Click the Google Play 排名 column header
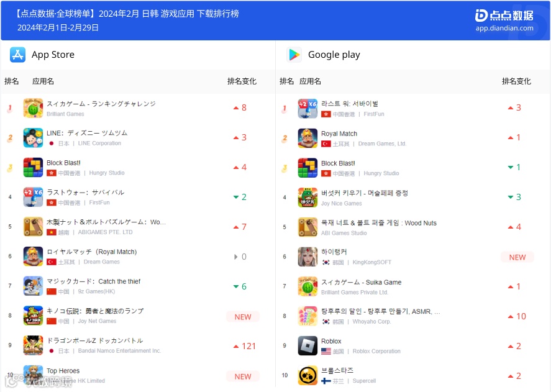The height and width of the screenshot is (392, 551). [286, 81]
